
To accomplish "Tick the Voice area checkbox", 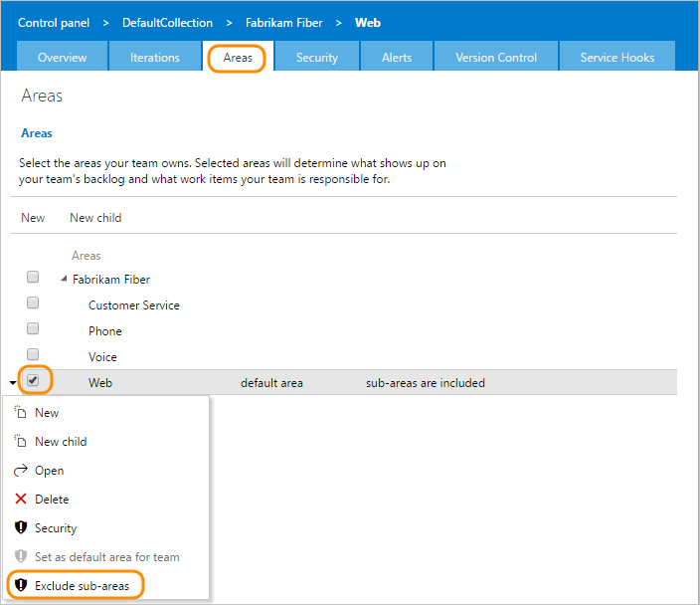I will pos(33,354).
